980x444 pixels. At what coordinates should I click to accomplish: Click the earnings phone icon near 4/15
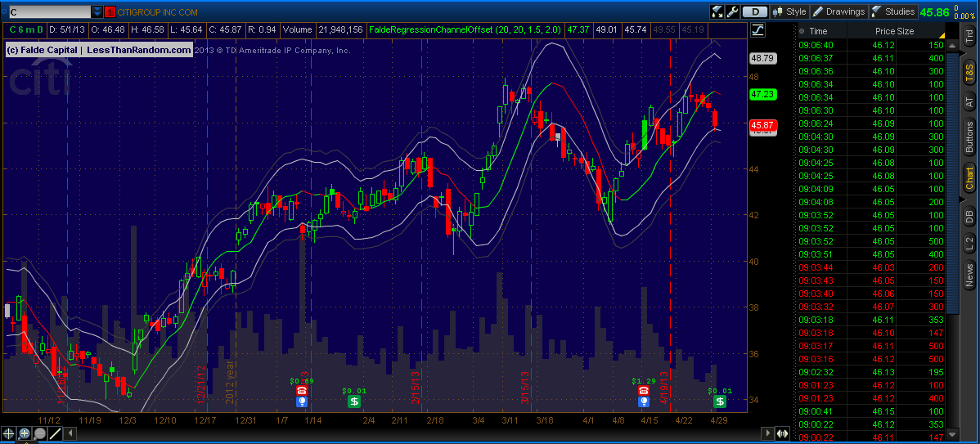643,390
